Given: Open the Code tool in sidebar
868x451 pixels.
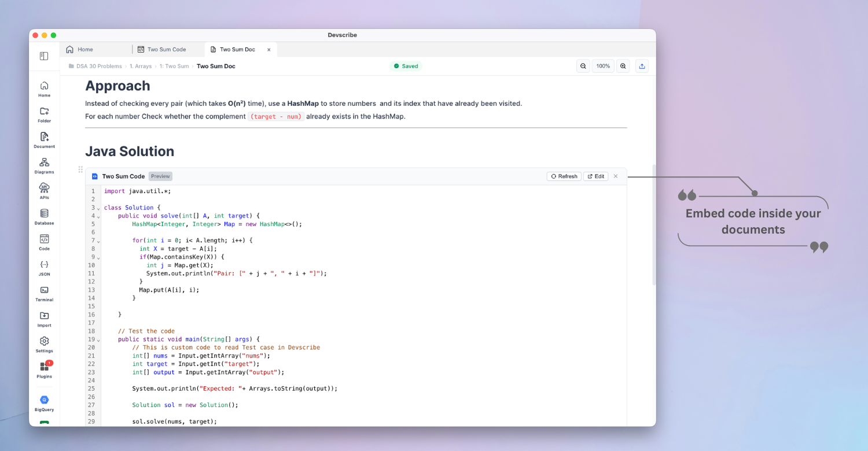Looking at the screenshot, I should 44,242.
